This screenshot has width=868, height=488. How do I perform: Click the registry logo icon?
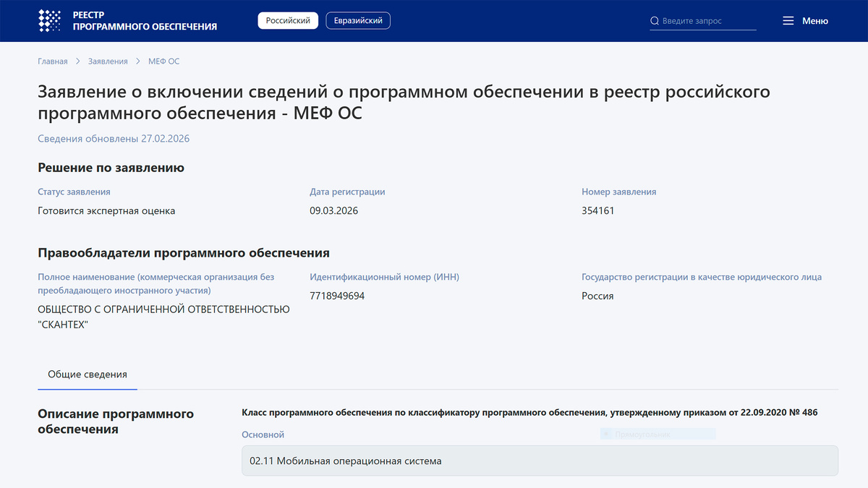tap(50, 20)
